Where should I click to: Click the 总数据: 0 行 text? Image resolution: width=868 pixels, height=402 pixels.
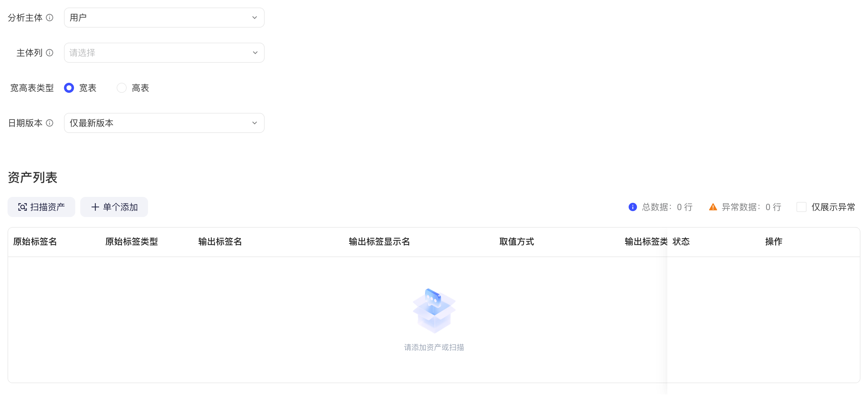pyautogui.click(x=667, y=207)
